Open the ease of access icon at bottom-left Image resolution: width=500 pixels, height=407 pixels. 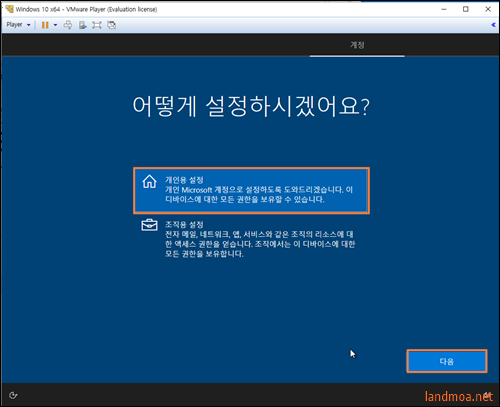(13, 395)
